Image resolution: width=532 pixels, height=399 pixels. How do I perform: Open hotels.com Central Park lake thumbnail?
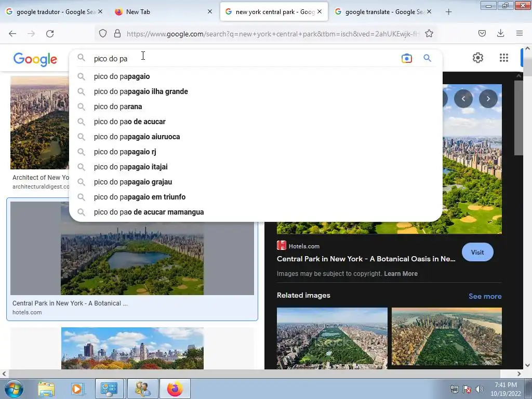pos(132,248)
